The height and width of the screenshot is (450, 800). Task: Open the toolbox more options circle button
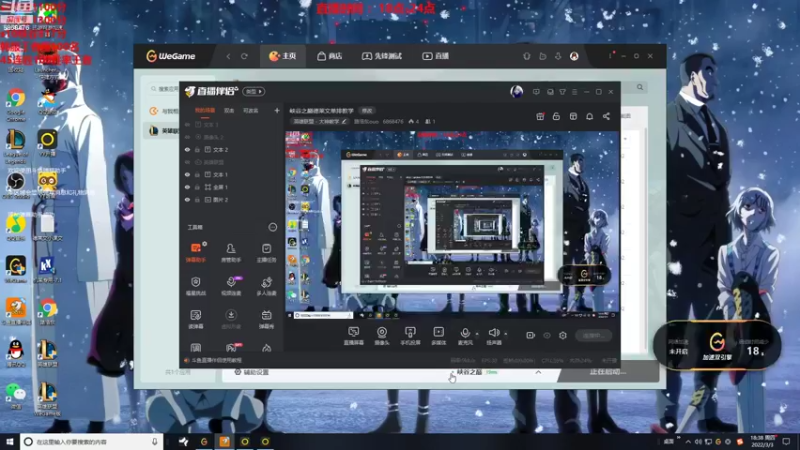[x=272, y=227]
